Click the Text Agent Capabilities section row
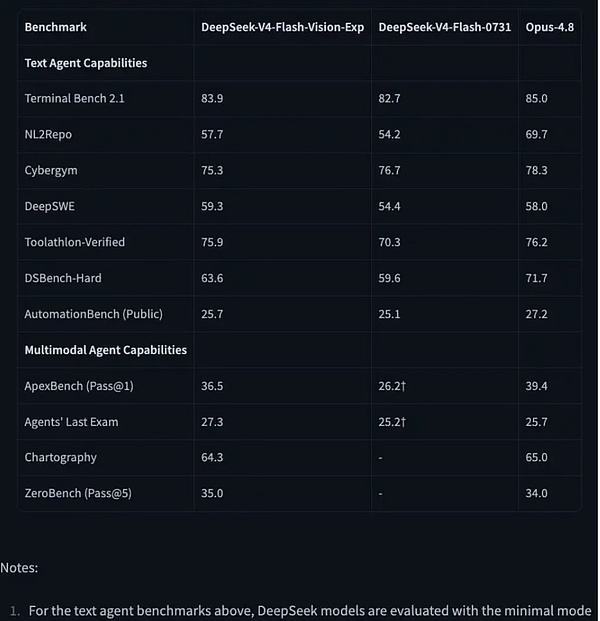The width and height of the screenshot is (600, 621). click(x=299, y=63)
